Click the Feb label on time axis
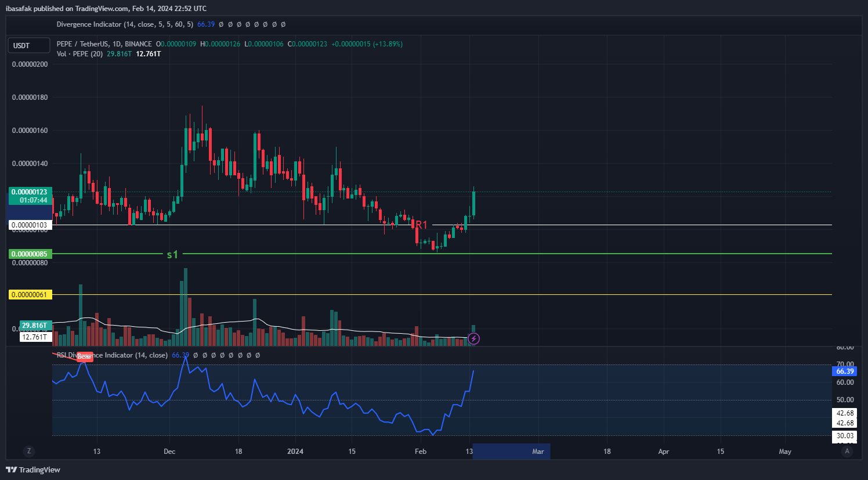Viewport: 868px width, 480px height. pos(421,451)
